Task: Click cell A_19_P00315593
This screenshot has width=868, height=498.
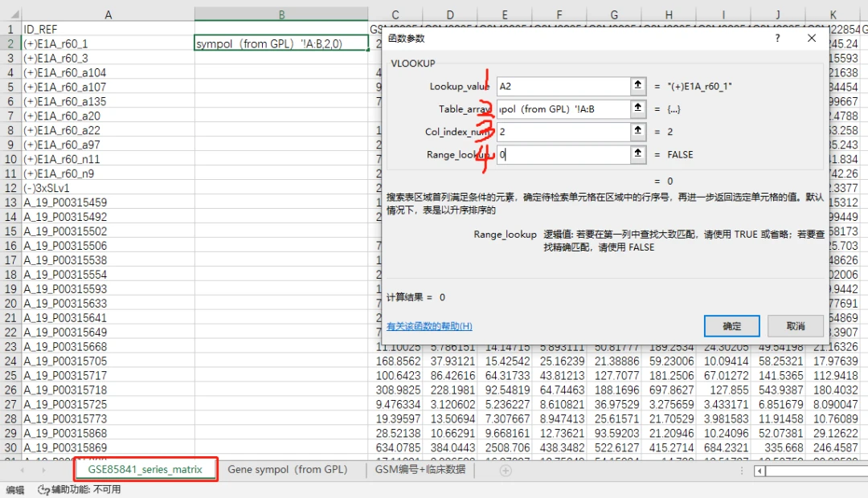Action: coord(108,288)
